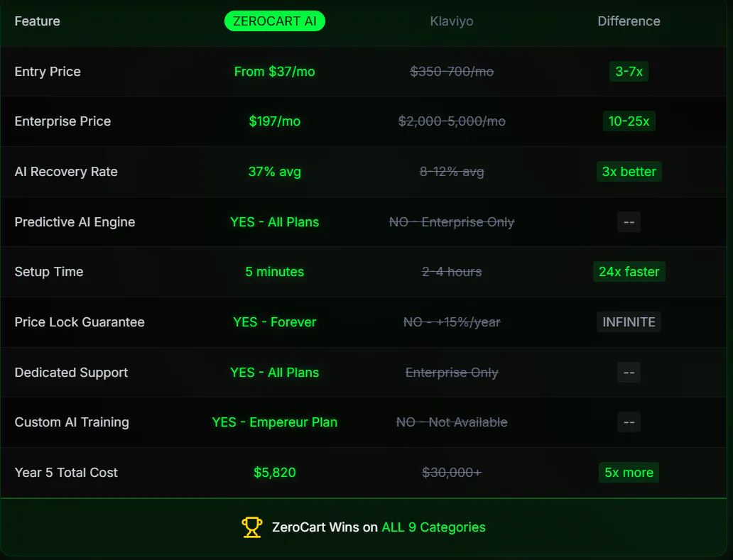Select the Price Lock Guarantee label
The image size is (733, 560).
click(x=80, y=322)
